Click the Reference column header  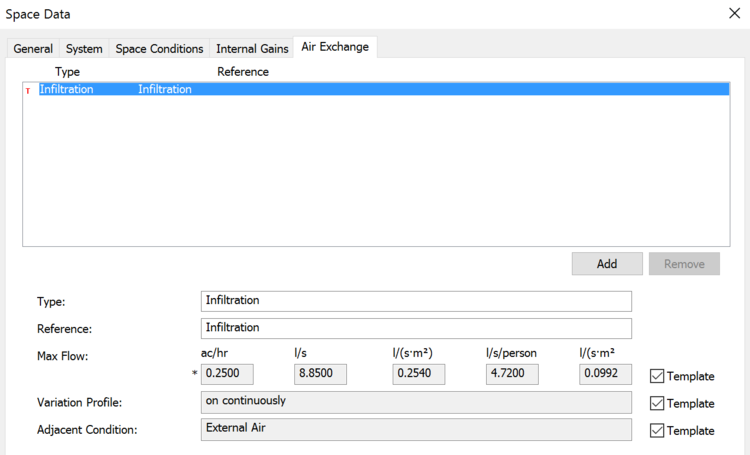[243, 72]
